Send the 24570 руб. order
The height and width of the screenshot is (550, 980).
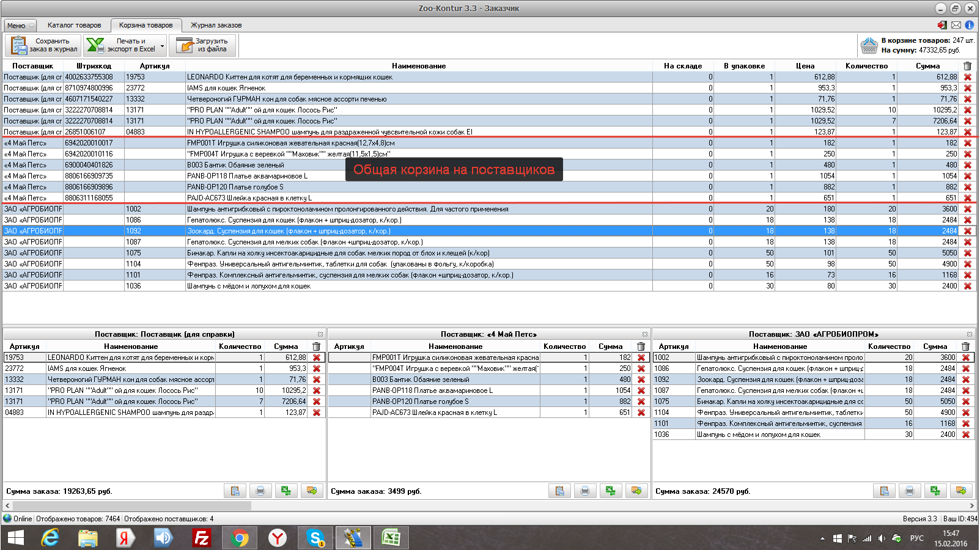961,491
